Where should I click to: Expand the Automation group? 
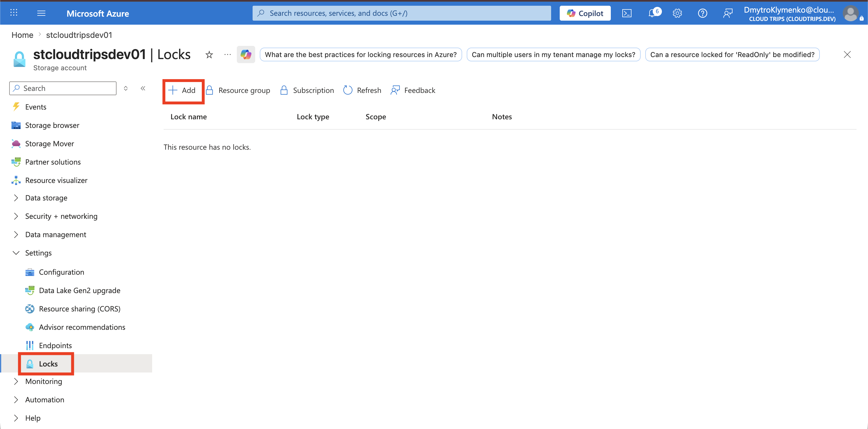click(44, 400)
